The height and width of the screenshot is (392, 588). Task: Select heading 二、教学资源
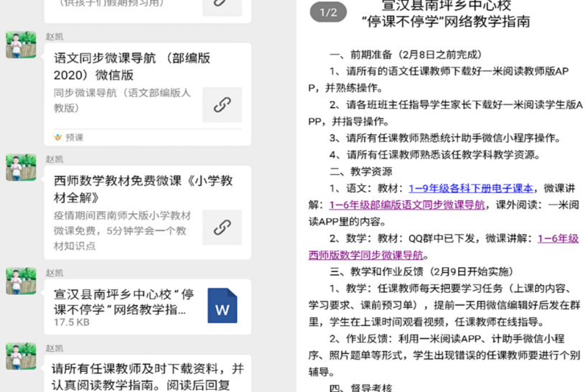coord(360,172)
